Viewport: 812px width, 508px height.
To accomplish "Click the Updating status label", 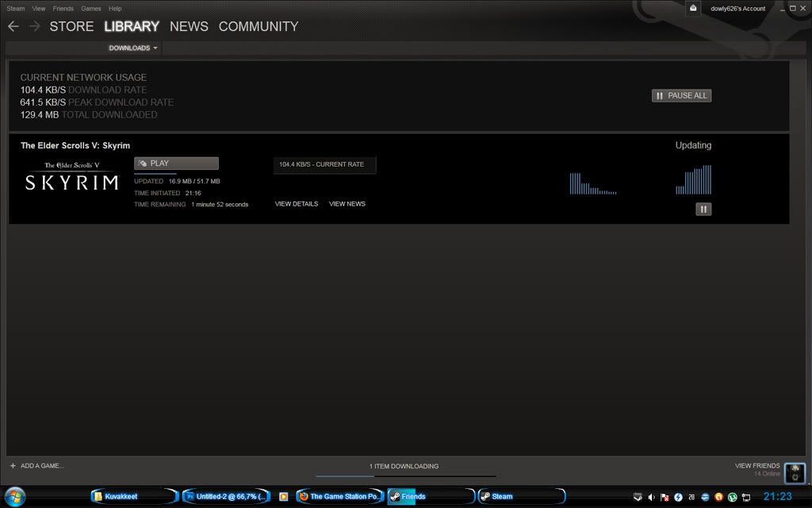I will [x=693, y=145].
